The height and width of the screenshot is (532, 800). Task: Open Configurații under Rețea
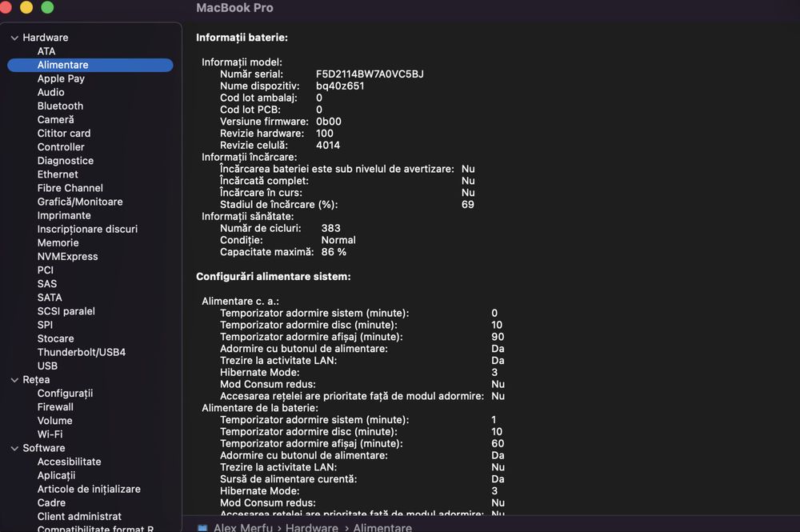[x=65, y=394]
